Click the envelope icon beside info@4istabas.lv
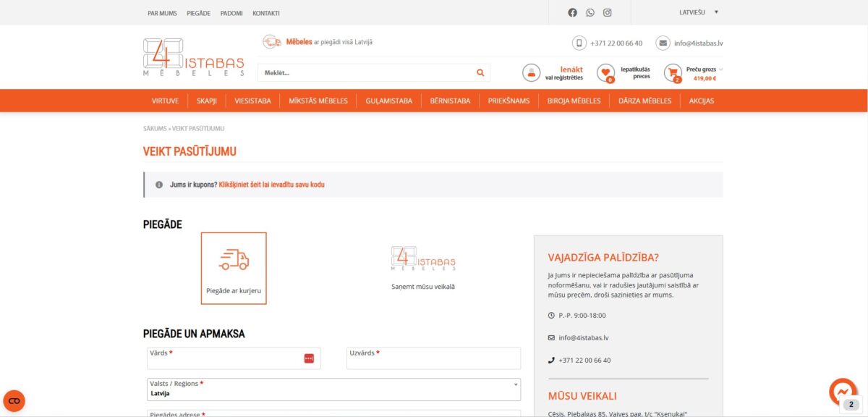868x417 pixels. coord(663,43)
